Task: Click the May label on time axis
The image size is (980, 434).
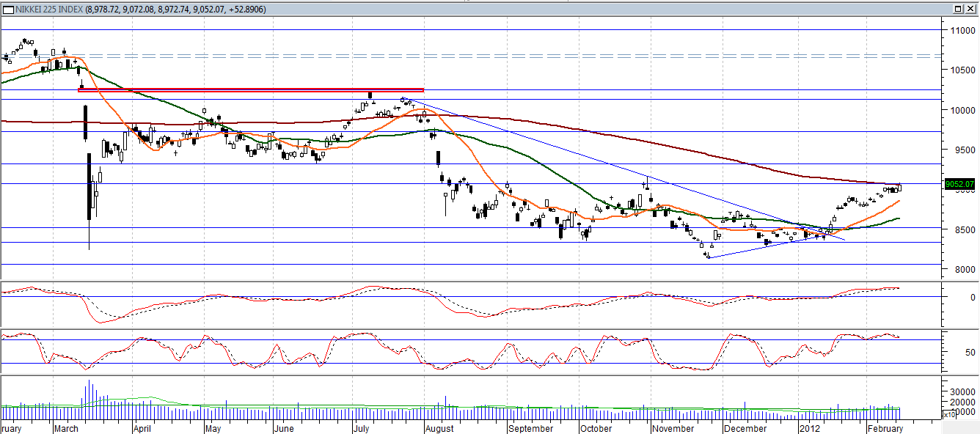Action: point(213,428)
